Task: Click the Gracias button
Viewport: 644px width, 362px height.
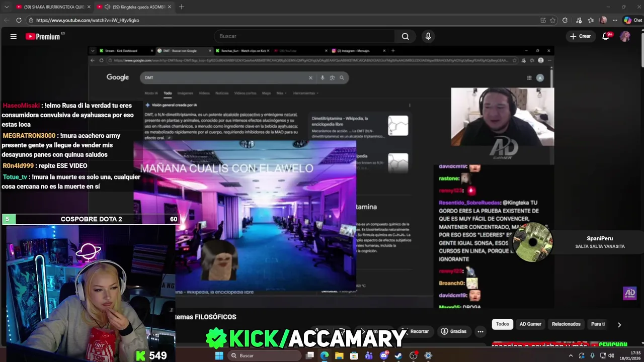Action: click(453, 331)
